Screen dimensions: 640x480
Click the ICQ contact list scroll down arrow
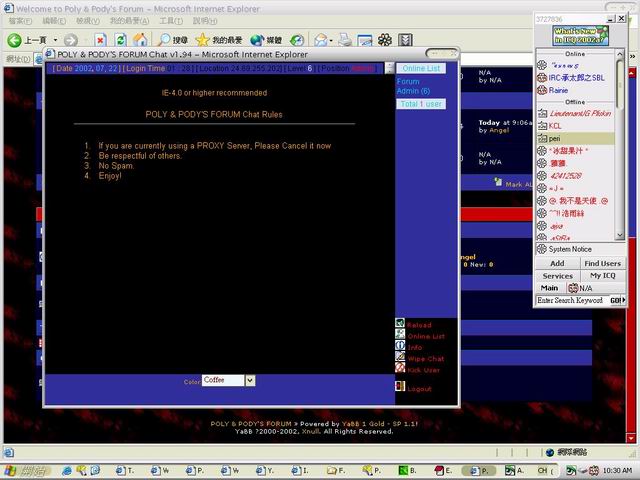(x=620, y=236)
